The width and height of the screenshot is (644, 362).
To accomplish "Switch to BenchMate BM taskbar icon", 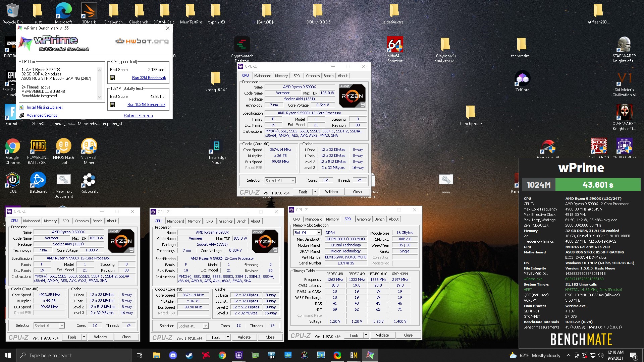I will (x=354, y=355).
